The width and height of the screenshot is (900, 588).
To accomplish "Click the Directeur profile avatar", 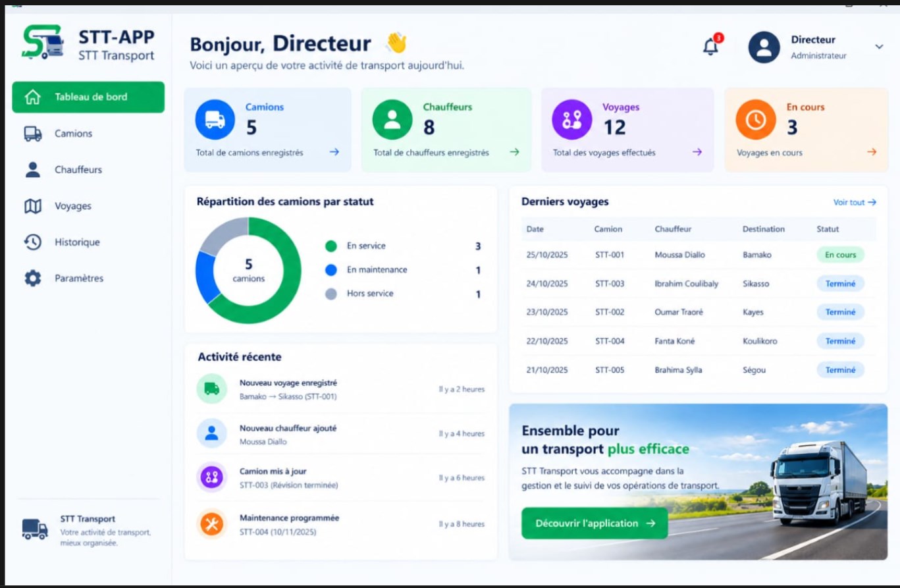I will point(764,47).
